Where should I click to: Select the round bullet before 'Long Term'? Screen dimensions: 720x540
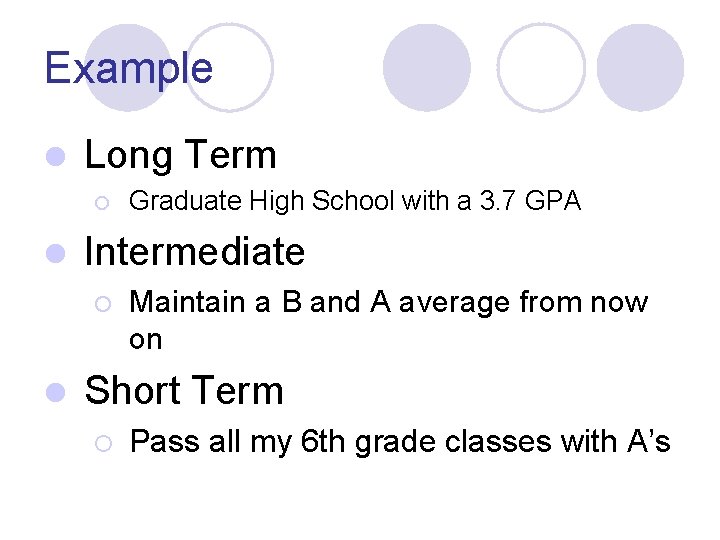pyautogui.click(x=56, y=156)
